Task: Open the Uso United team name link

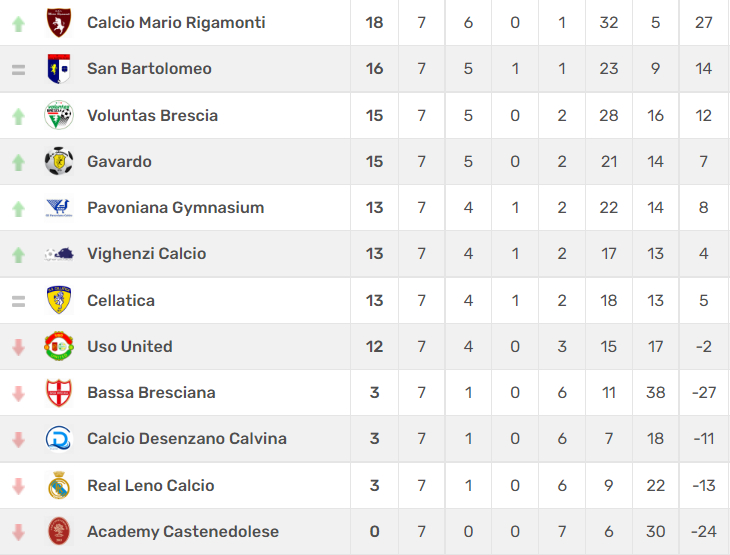Action: 130,346
